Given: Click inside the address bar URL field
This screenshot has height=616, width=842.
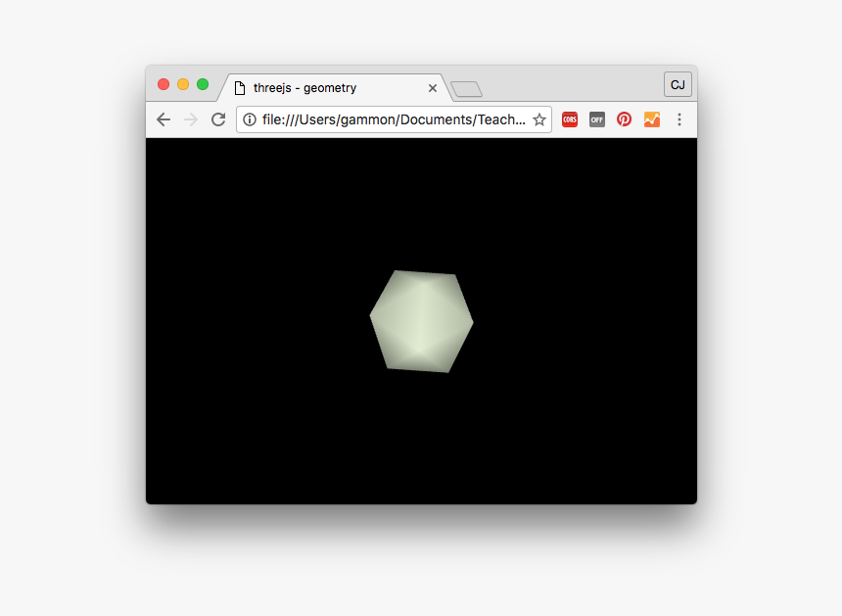Looking at the screenshot, I should tap(392, 119).
